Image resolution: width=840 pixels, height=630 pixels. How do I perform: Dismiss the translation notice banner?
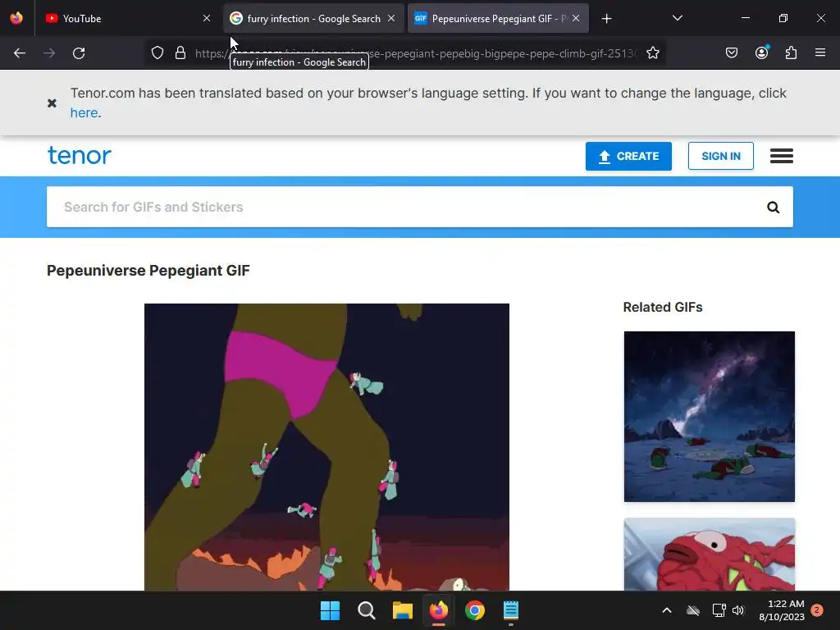pyautogui.click(x=52, y=103)
